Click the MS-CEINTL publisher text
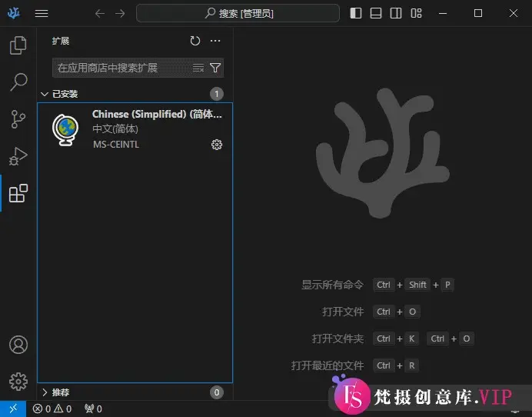The height and width of the screenshot is (417, 532). pos(116,145)
